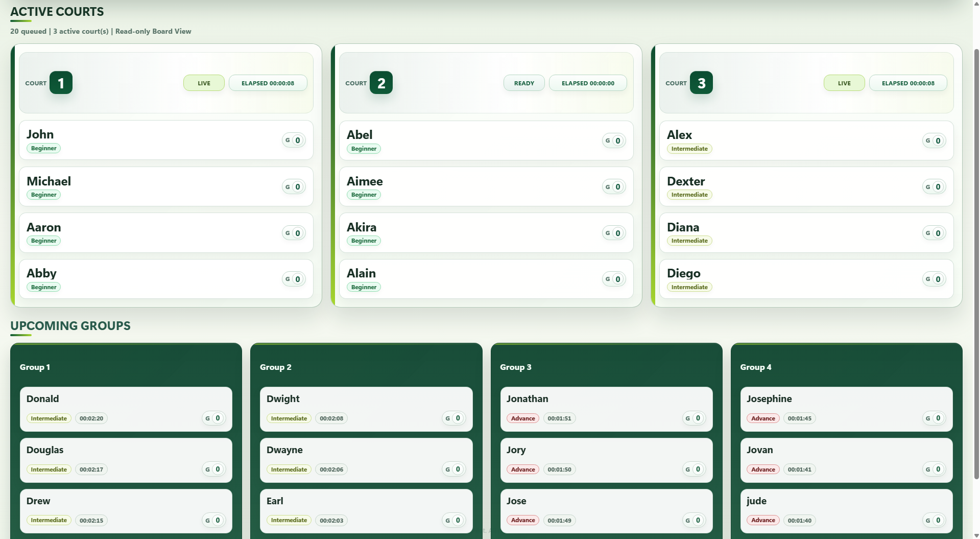This screenshot has height=539, width=980.
Task: Click Drew's games counter badge
Action: (x=213, y=520)
